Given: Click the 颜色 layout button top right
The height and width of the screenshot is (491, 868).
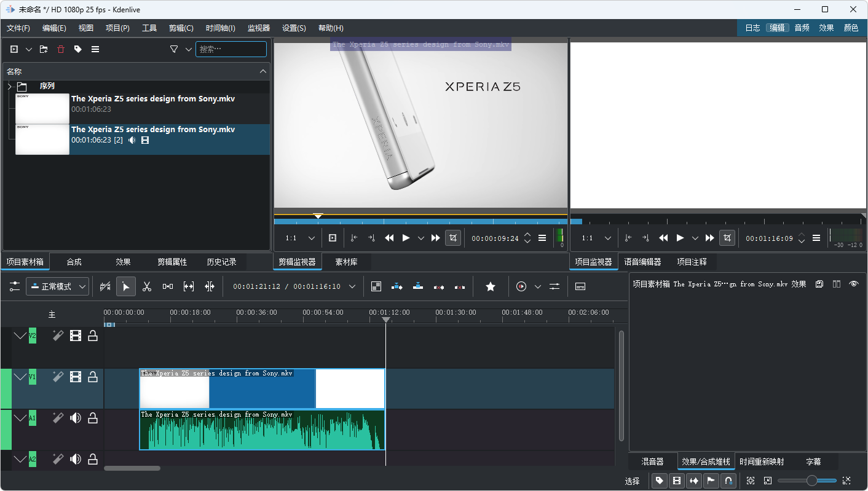Looking at the screenshot, I should tap(851, 28).
